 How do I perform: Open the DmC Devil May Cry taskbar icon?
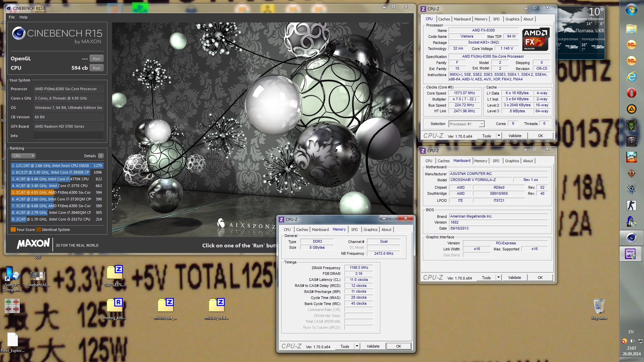click(631, 157)
